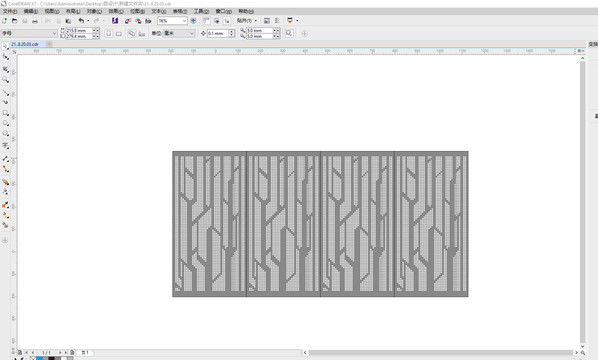This screenshot has width=598, height=360.
Task: Open the File menu
Action: (10, 11)
